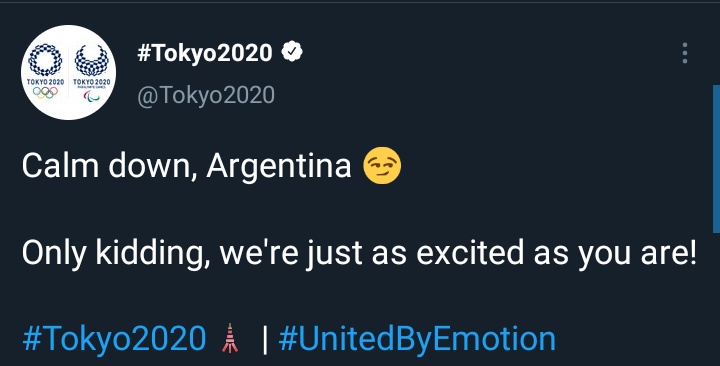Click the pipe separator between hashtags

tap(265, 339)
